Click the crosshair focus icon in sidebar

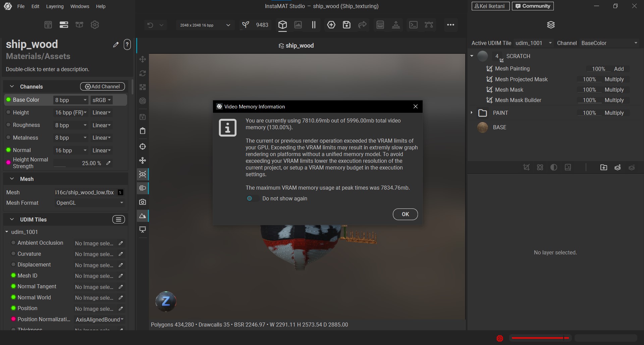click(x=143, y=147)
